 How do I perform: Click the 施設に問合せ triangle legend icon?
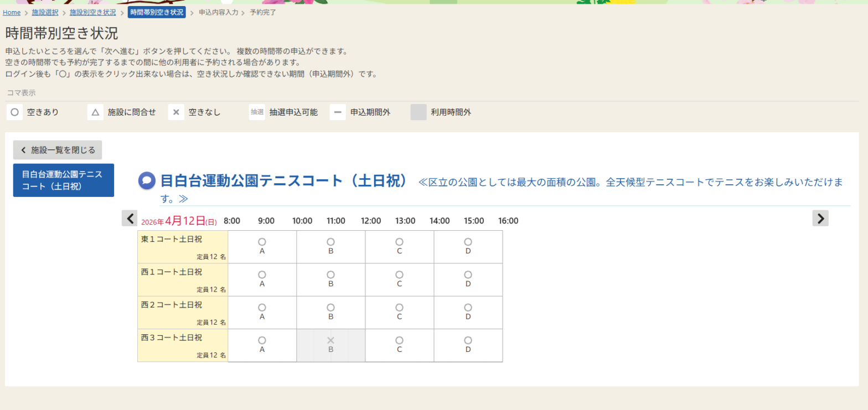[x=95, y=112]
